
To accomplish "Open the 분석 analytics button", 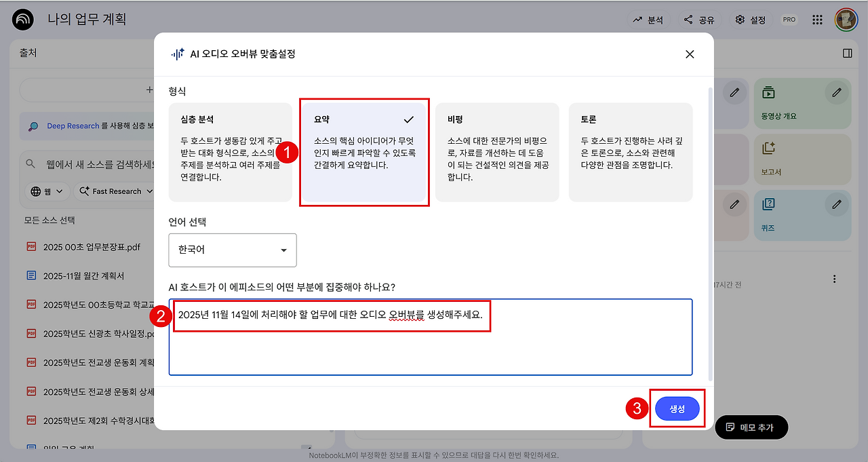I will tap(648, 20).
